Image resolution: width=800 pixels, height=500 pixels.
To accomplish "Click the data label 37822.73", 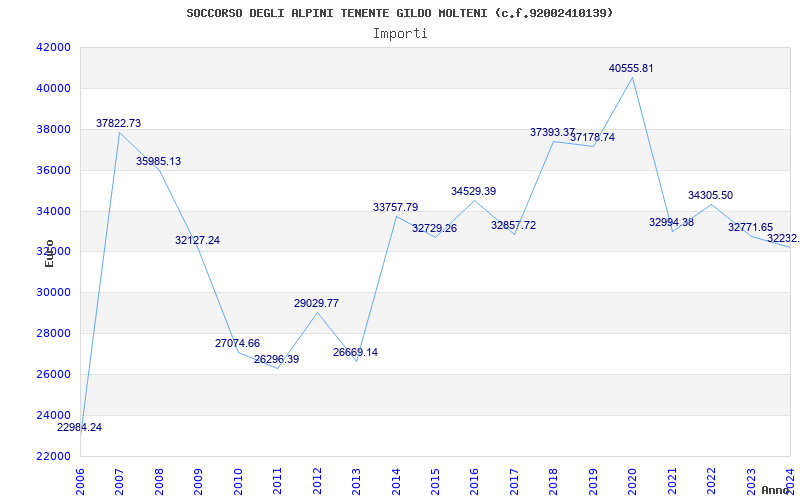I will [118, 123].
